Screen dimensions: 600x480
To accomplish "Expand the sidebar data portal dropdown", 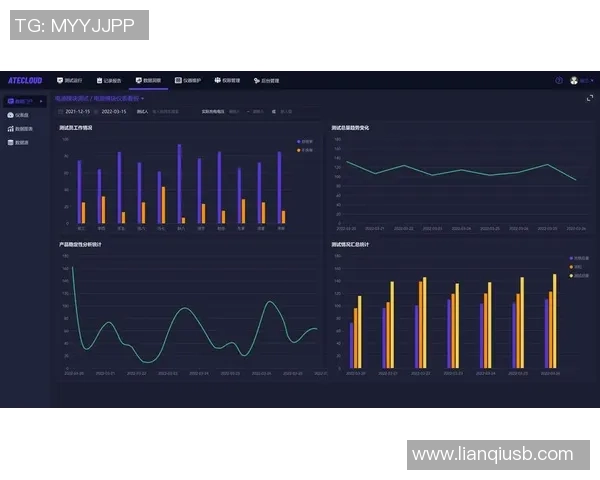I will pyautogui.click(x=25, y=101).
